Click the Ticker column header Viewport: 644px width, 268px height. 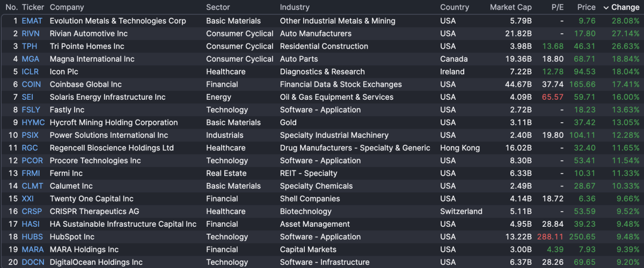coord(33,8)
